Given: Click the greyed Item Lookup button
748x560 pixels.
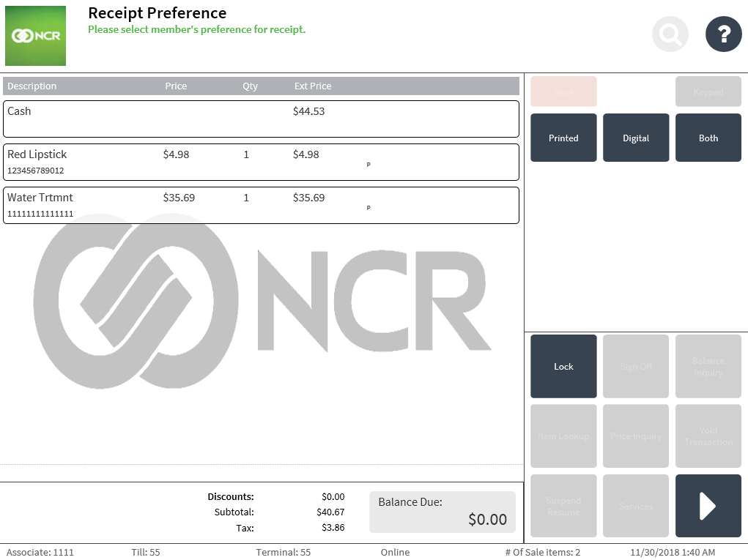Looking at the screenshot, I should pos(563,436).
